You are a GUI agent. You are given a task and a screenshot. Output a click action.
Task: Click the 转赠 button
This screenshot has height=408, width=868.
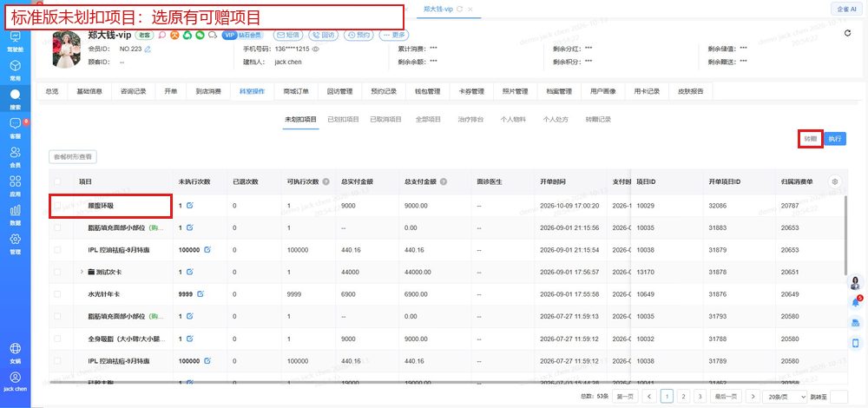(811, 139)
